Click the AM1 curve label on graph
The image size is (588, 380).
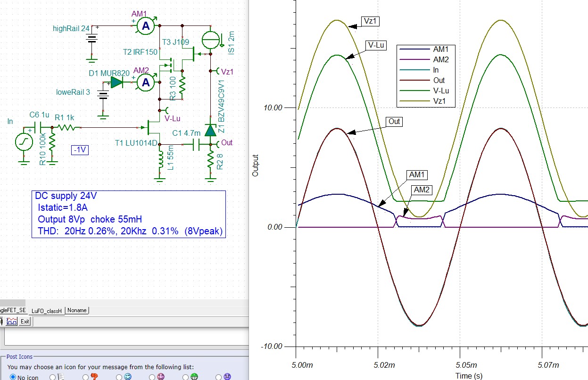[x=417, y=175]
